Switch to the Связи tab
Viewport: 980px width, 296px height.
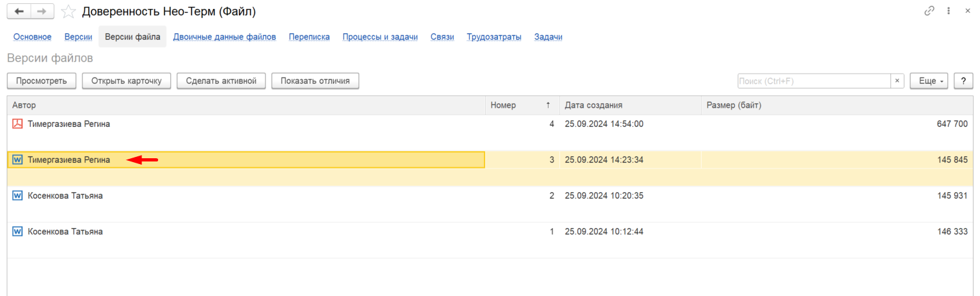point(442,37)
